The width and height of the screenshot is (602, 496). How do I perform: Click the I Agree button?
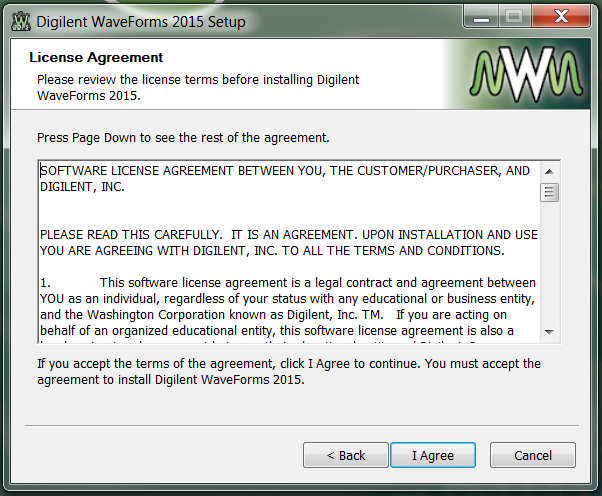pyautogui.click(x=433, y=455)
